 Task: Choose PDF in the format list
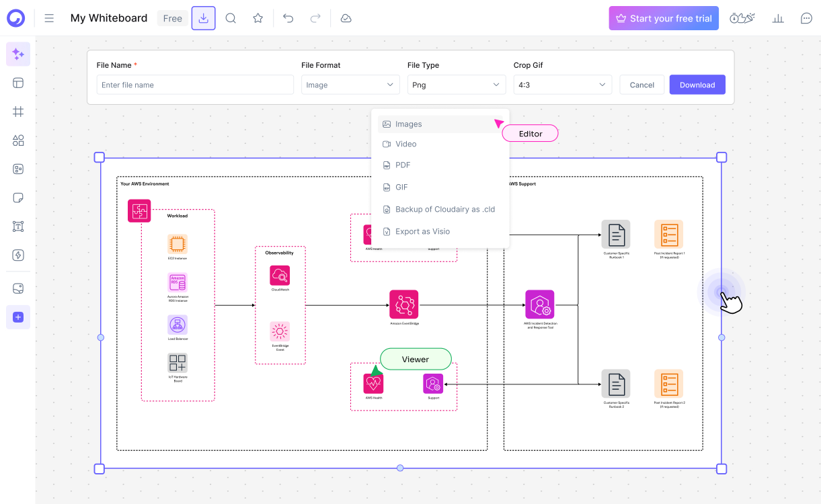click(x=403, y=165)
